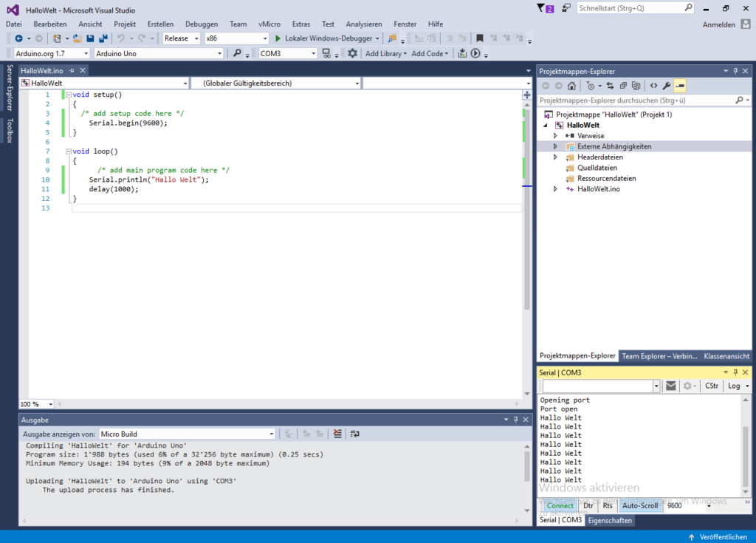The width and height of the screenshot is (756, 543).
Task: Click the bookmark icon in the toolbar
Action: (x=480, y=38)
